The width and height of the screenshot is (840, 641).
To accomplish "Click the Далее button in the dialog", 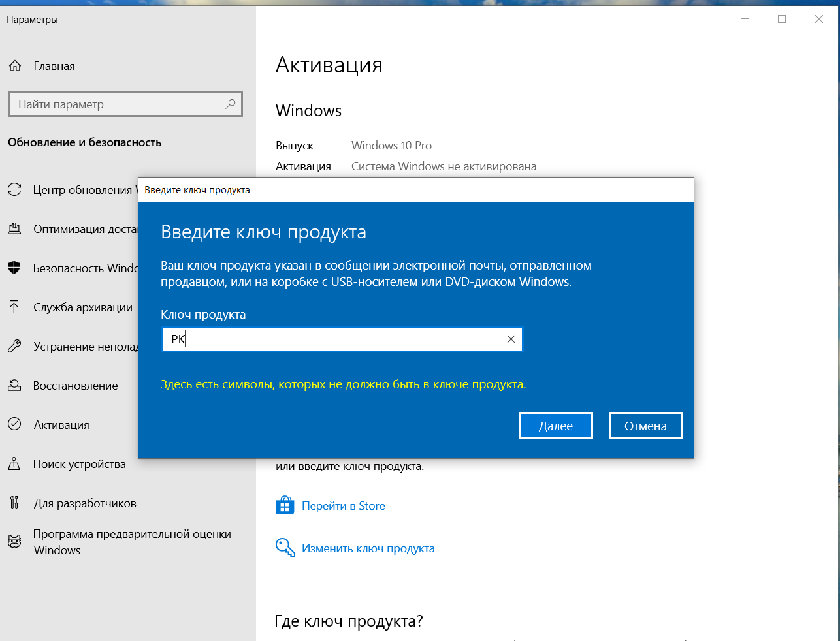I will (556, 426).
